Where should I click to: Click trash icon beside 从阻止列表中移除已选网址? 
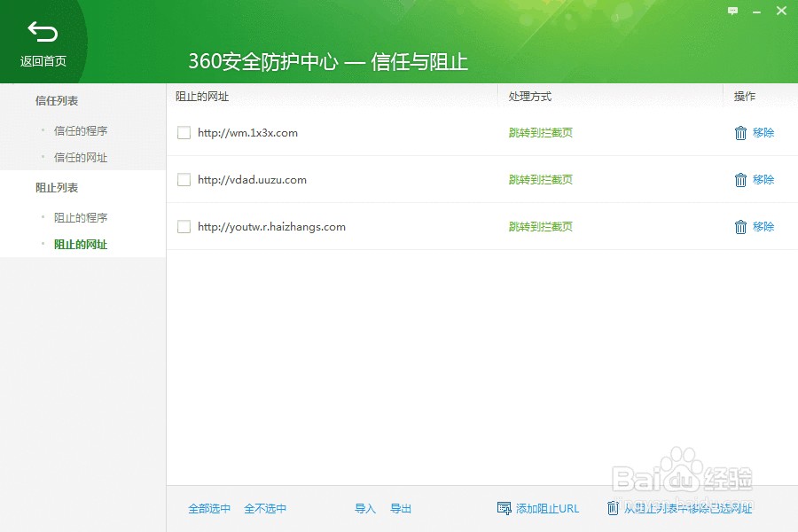[613, 507]
